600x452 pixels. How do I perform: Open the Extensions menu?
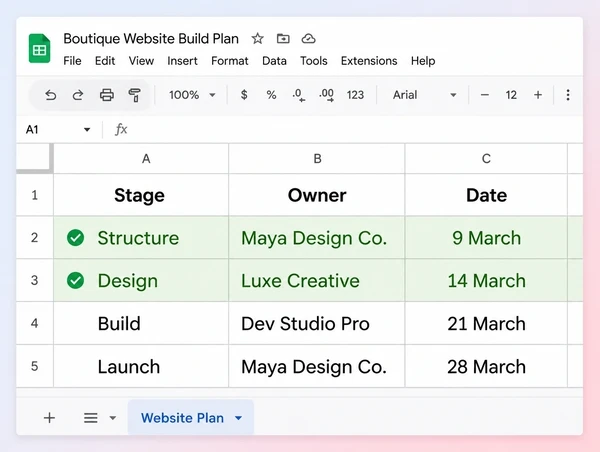[x=369, y=61]
